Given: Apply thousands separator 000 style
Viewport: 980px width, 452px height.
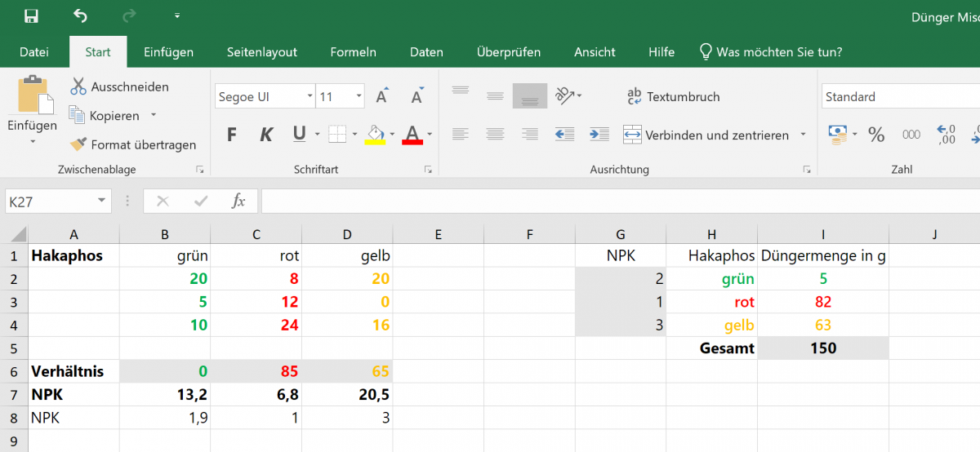Looking at the screenshot, I should coord(911,135).
